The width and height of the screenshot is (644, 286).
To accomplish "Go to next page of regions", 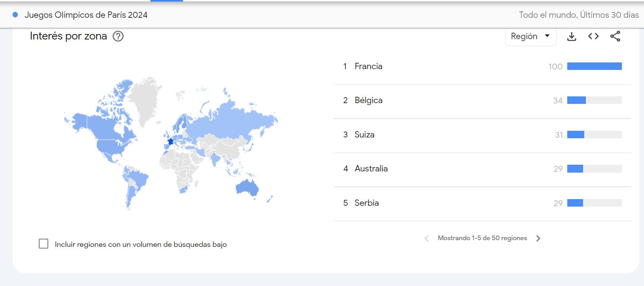I will point(538,238).
